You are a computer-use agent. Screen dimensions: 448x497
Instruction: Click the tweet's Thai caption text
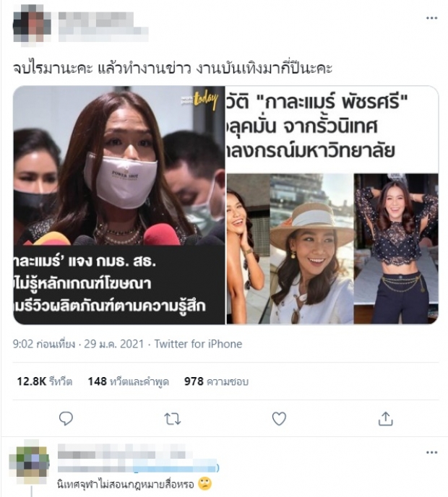tap(173, 68)
